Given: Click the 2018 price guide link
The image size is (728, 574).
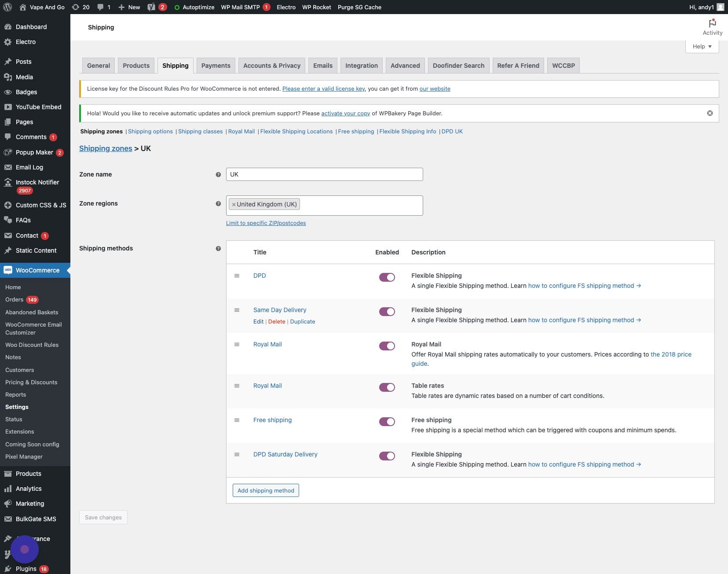Looking at the screenshot, I should (x=671, y=355).
